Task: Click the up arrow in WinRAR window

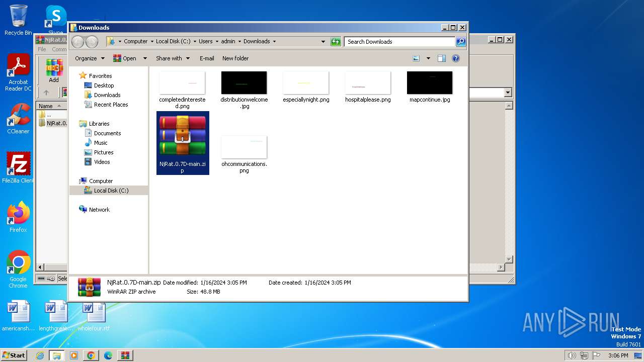Action: point(46,93)
